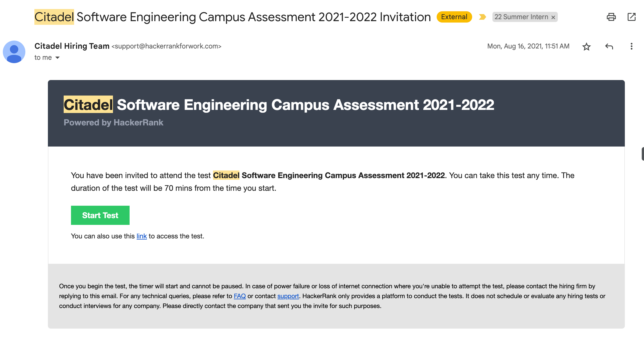
Task: Click the 22 Summer Intern label
Action: click(x=521, y=17)
